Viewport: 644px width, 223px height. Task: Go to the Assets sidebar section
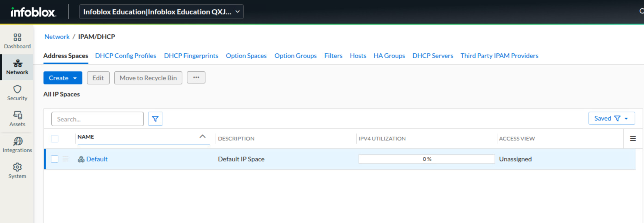(x=17, y=119)
